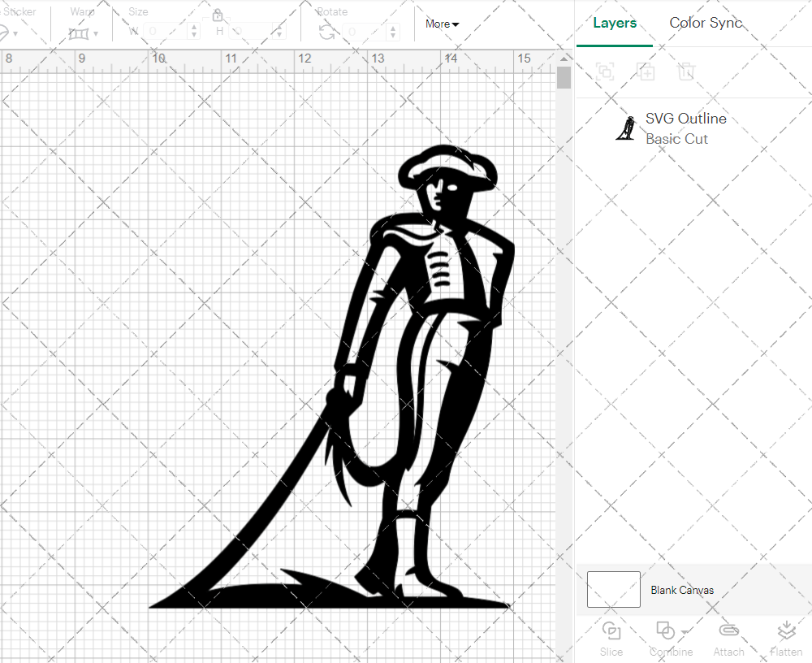
Task: Click the Blank Canvas label
Action: (682, 590)
